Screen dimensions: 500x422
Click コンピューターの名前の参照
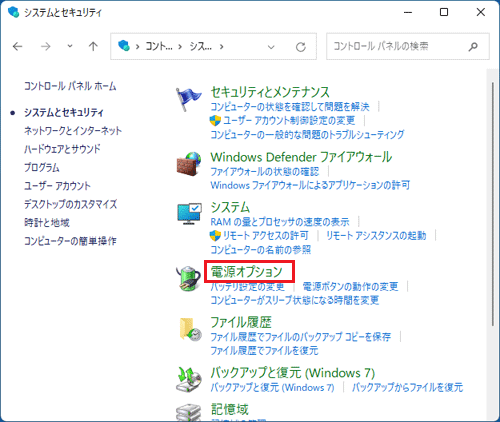pos(261,250)
